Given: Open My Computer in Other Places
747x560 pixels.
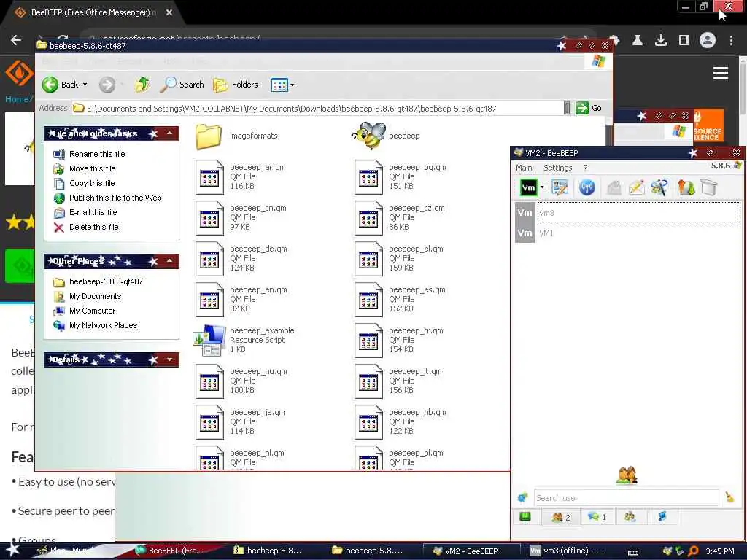Looking at the screenshot, I should (93, 311).
